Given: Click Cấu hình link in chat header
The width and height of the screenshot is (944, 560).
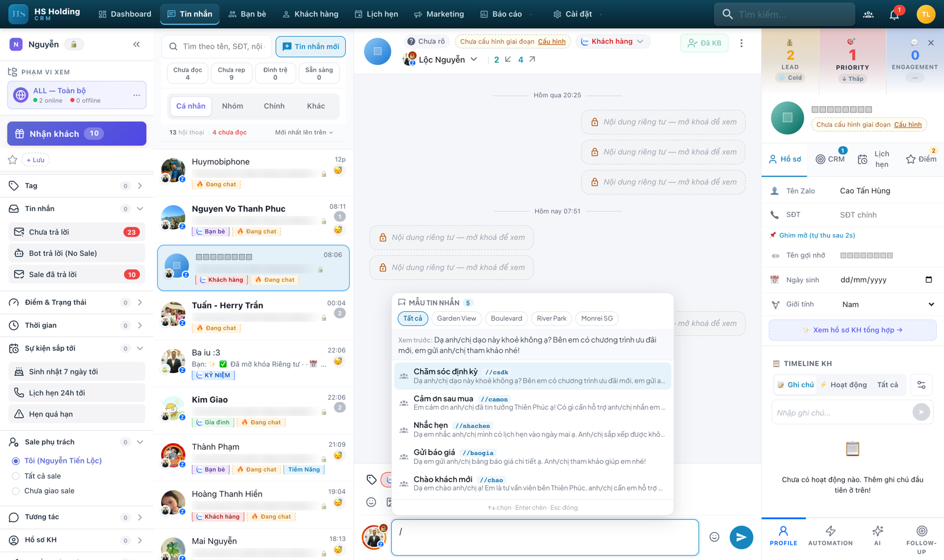Looking at the screenshot, I should coord(552,41).
